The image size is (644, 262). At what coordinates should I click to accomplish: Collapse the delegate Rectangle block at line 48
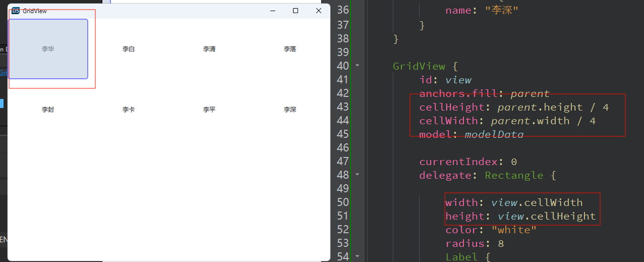point(358,175)
